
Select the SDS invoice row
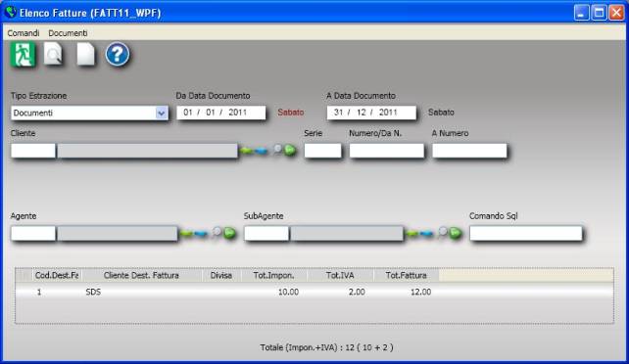click(x=314, y=292)
